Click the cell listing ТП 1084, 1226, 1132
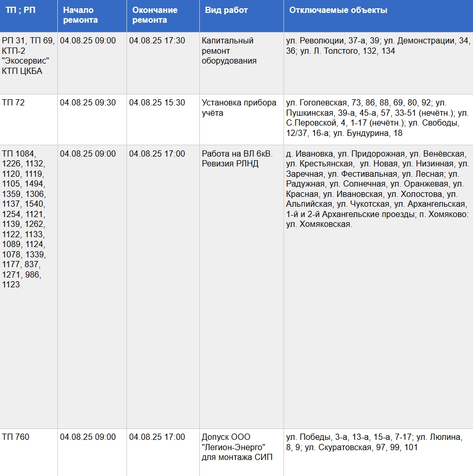This screenshot has height=476, width=473. point(24,219)
